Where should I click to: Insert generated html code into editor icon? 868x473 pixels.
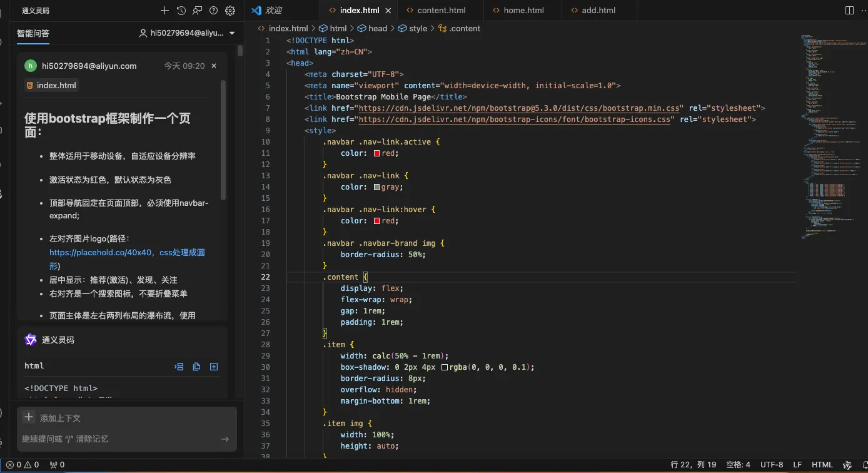pos(179,367)
